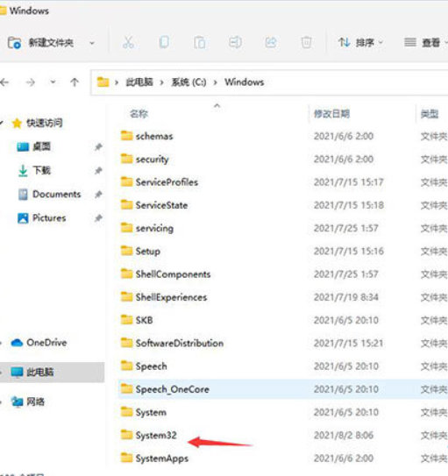Select the SystemApps folder
The width and height of the screenshot is (448, 476).
[162, 458]
